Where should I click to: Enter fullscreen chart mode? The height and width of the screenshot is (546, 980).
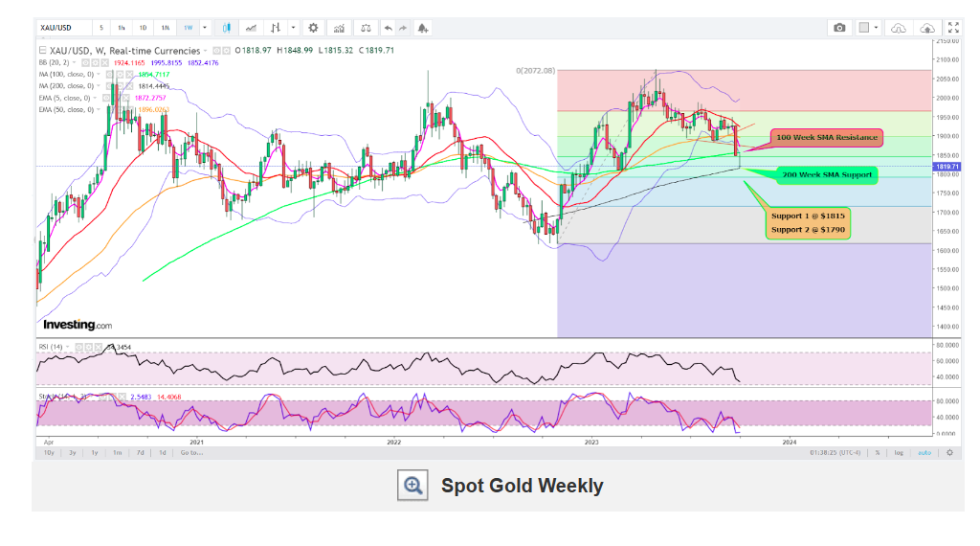pyautogui.click(x=952, y=28)
